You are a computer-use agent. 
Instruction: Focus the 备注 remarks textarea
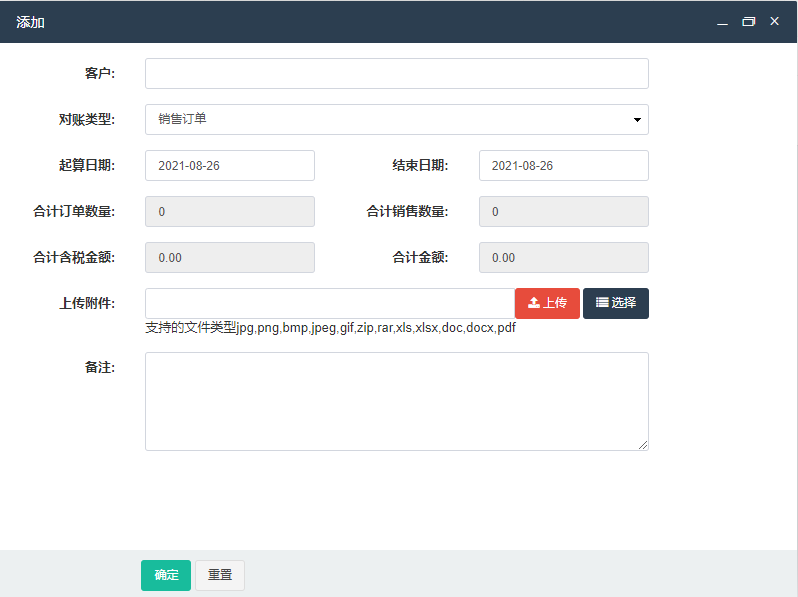coord(396,401)
